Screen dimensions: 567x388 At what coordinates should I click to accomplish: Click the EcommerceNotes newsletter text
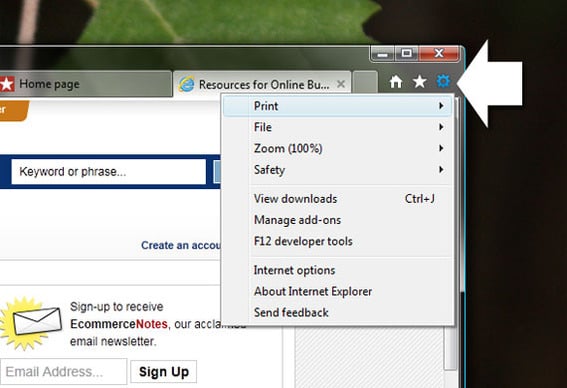click(119, 324)
